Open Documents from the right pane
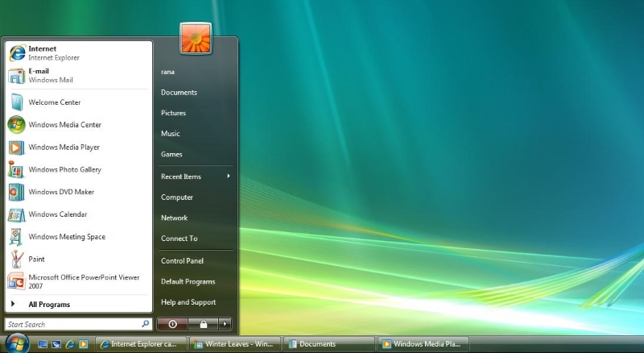Viewport: 644px width, 353px height. tap(179, 93)
